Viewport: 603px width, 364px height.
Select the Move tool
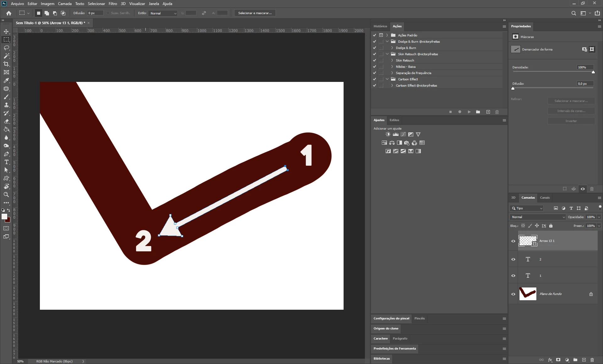pos(6,31)
